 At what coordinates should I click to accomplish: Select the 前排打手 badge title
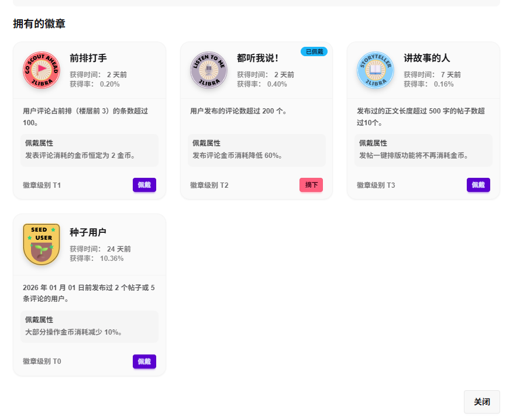coord(88,58)
